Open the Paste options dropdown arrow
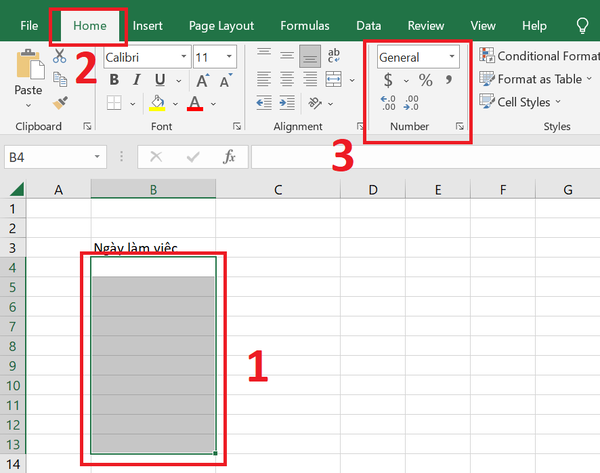The width and height of the screenshot is (600, 473). (28, 105)
